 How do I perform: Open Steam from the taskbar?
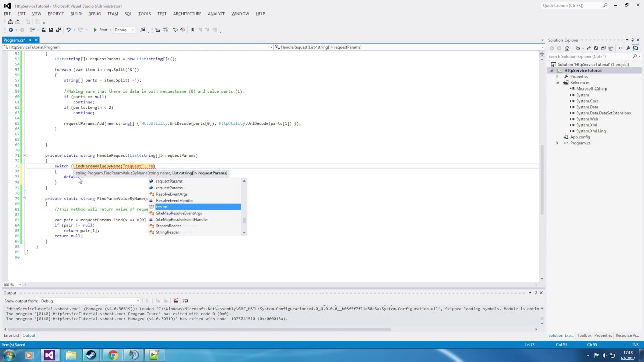(91, 355)
